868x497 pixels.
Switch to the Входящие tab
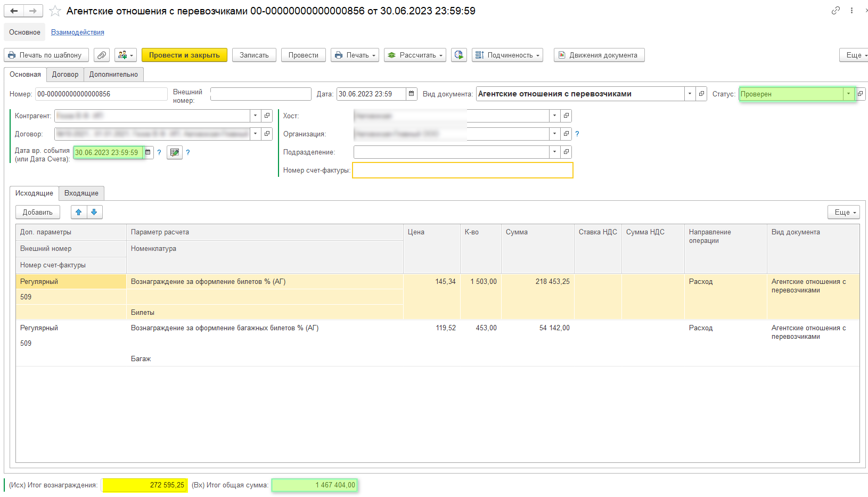pos(81,193)
